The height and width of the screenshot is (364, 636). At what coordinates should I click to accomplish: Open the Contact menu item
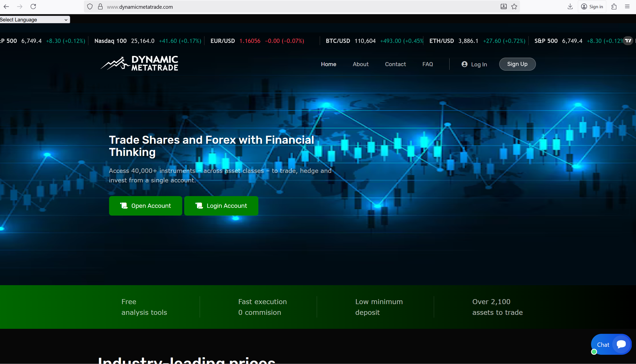point(395,64)
